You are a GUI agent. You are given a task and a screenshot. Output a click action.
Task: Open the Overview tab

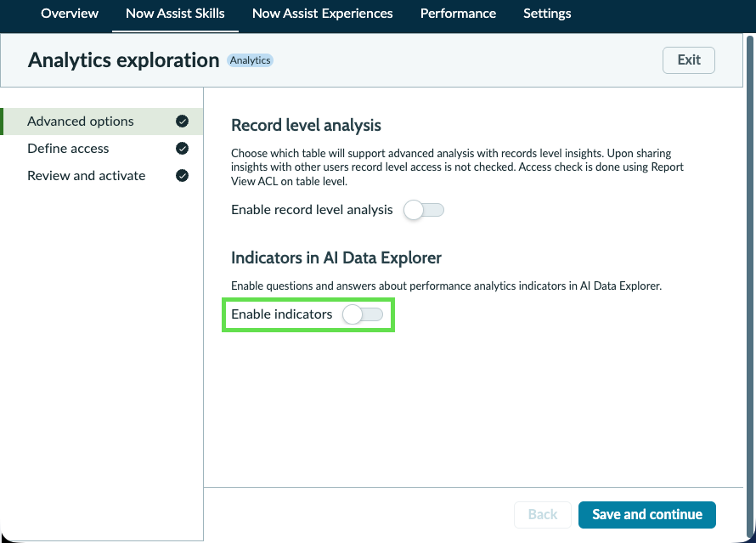(70, 14)
